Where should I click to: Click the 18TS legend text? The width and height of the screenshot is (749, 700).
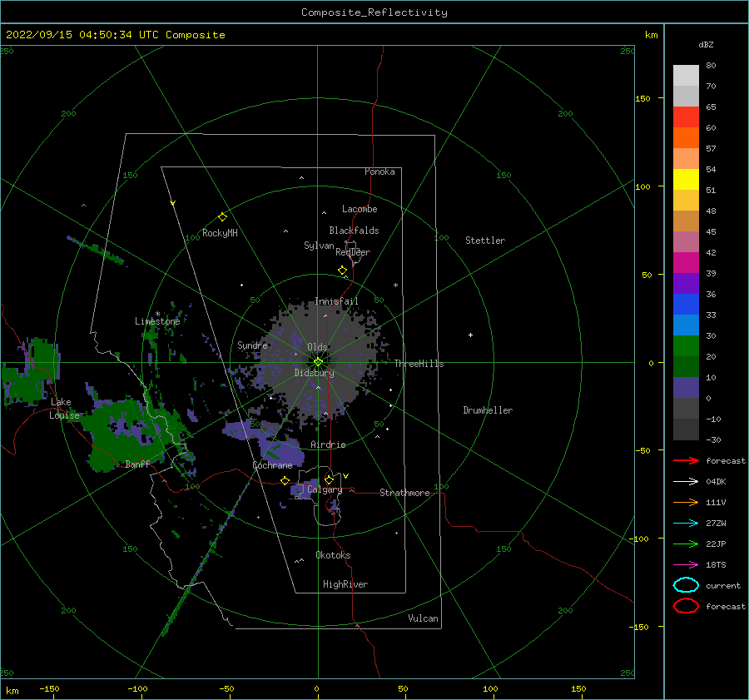pyautogui.click(x=716, y=565)
